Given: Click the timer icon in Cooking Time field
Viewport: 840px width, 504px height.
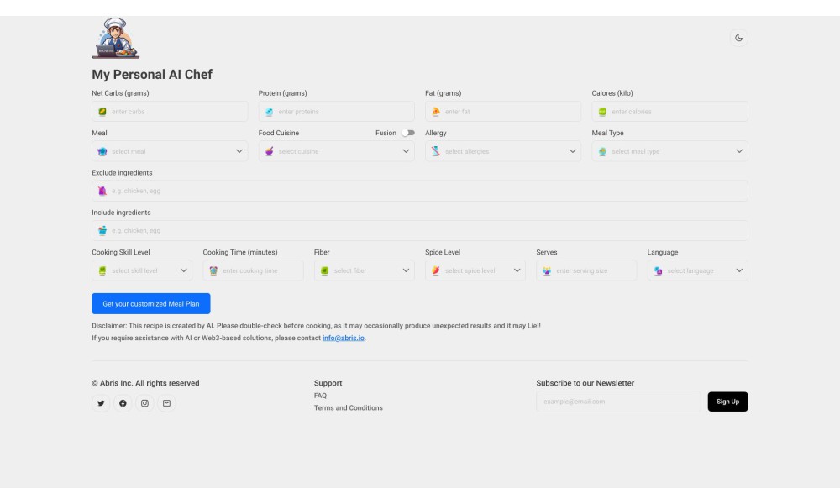Looking at the screenshot, I should [213, 271].
